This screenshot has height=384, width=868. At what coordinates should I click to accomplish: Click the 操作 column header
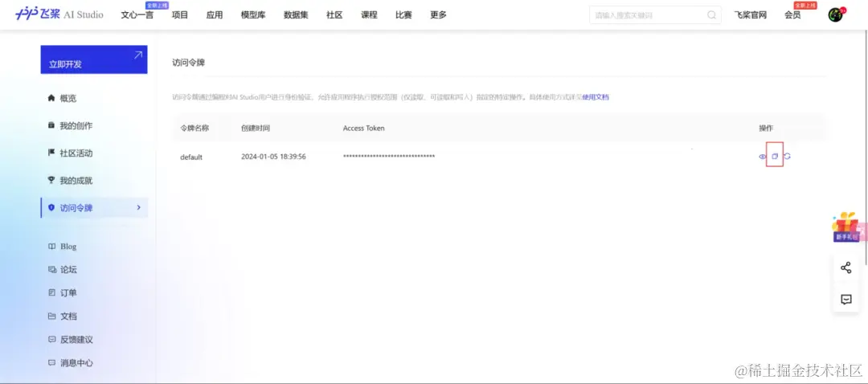pos(766,128)
